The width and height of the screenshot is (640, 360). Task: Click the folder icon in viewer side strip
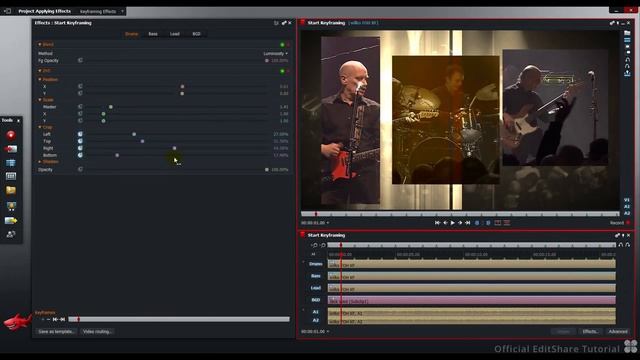[x=627, y=33]
